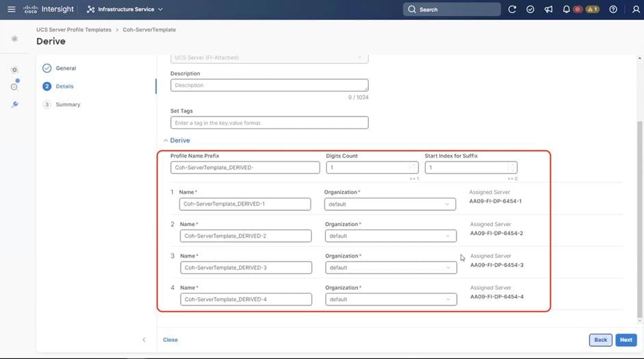The width and height of the screenshot is (644, 359).
Task: Click the Description text field
Action: (270, 85)
